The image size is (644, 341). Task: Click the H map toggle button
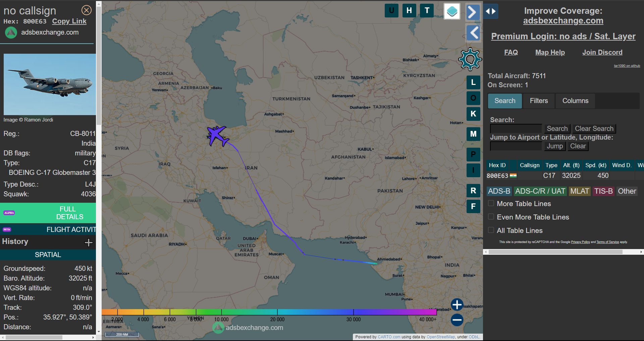[409, 10]
